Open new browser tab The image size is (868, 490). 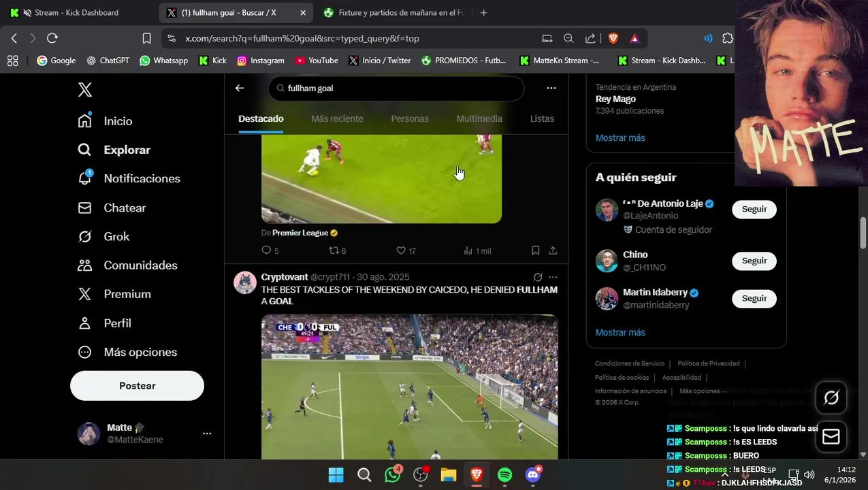pos(484,12)
